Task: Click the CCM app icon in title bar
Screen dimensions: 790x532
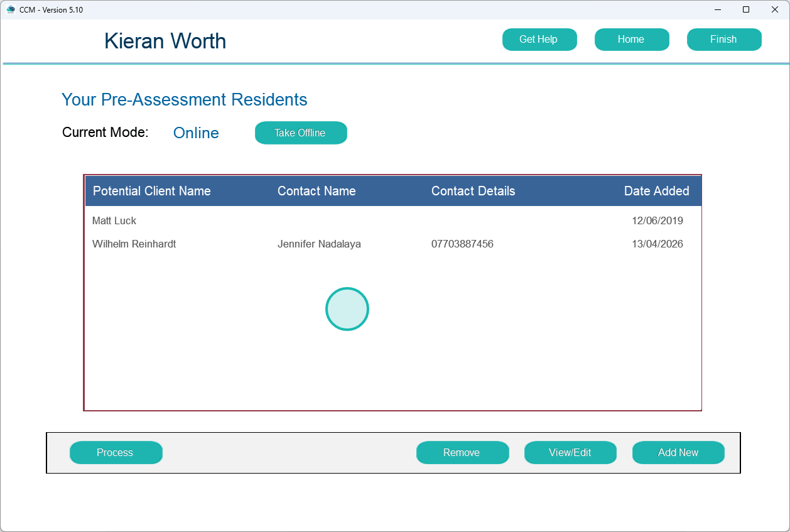Action: (11, 9)
